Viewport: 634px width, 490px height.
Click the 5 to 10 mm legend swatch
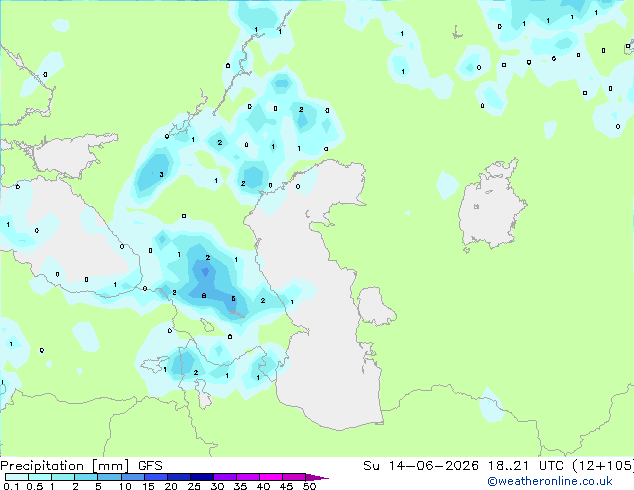pyautogui.click(x=109, y=477)
